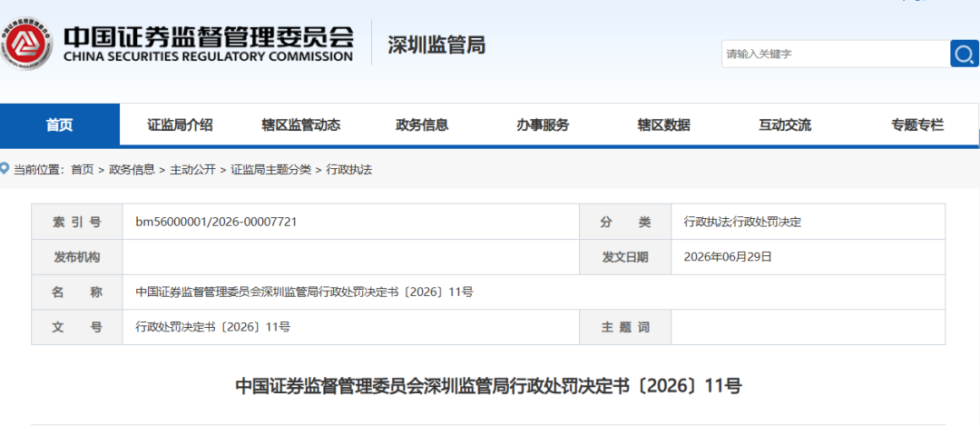Go to 行政执法 in breadcrumb trail
The image size is (980, 426).
pos(348,170)
